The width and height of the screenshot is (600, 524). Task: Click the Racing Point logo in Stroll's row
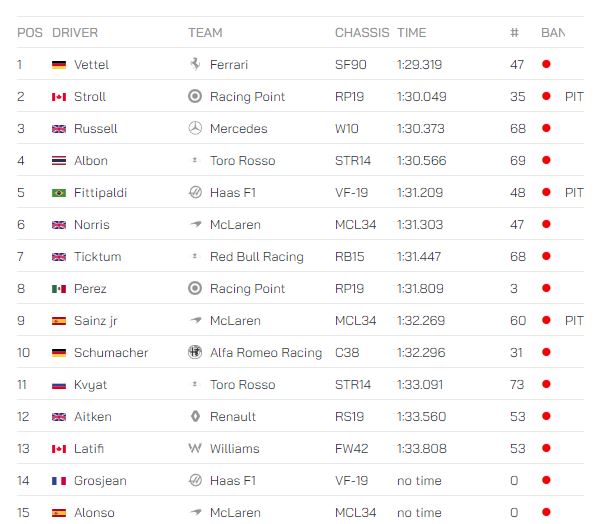(x=195, y=96)
